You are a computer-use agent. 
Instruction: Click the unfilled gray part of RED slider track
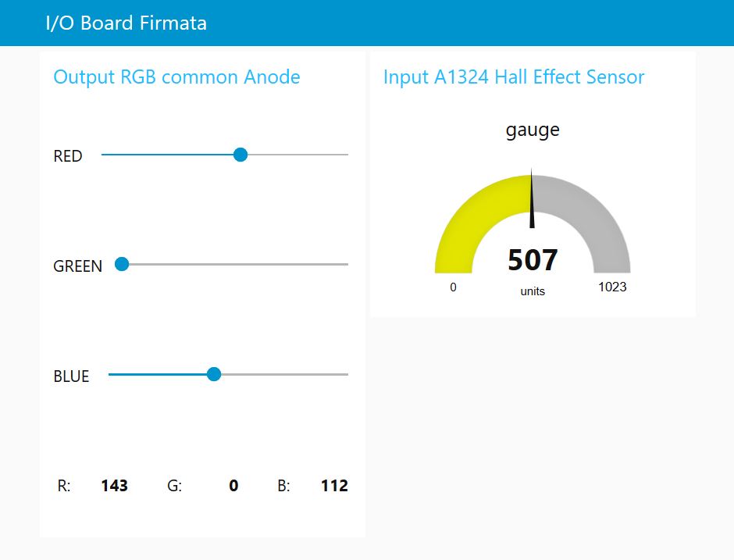pyautogui.click(x=298, y=155)
